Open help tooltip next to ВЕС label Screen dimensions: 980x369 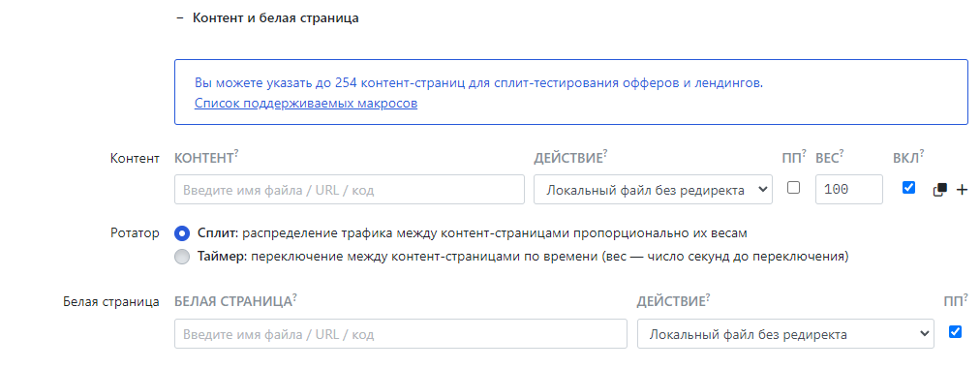pos(842,154)
